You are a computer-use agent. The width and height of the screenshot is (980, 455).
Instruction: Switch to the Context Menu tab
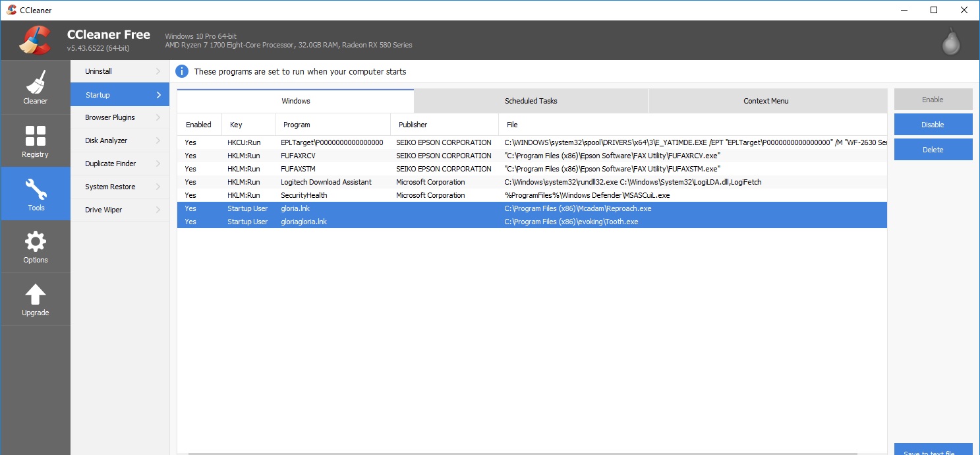[766, 101]
